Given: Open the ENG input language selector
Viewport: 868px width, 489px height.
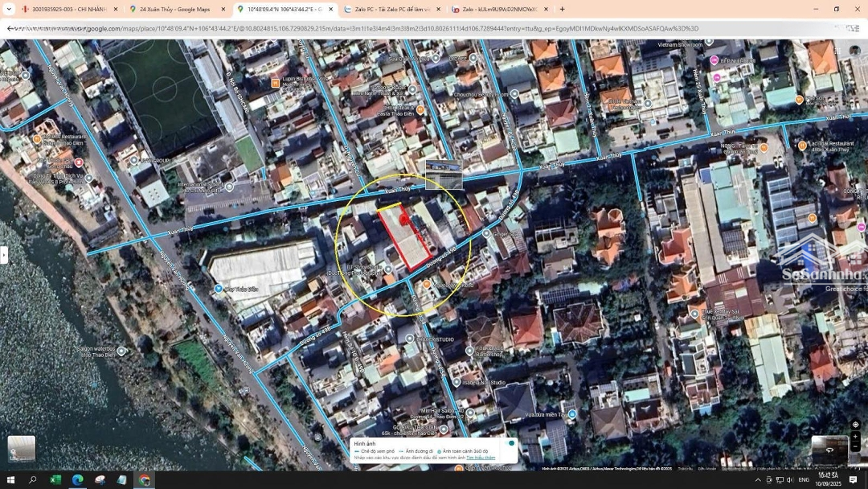Looking at the screenshot, I should [x=803, y=480].
